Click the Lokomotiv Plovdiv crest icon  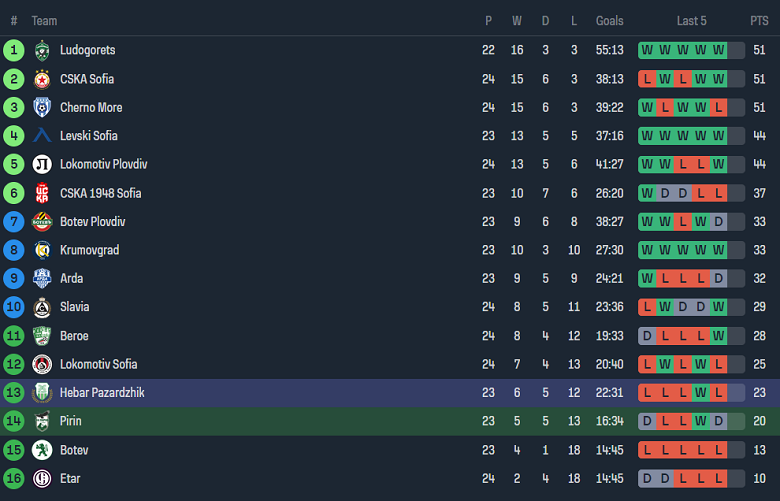click(x=42, y=164)
